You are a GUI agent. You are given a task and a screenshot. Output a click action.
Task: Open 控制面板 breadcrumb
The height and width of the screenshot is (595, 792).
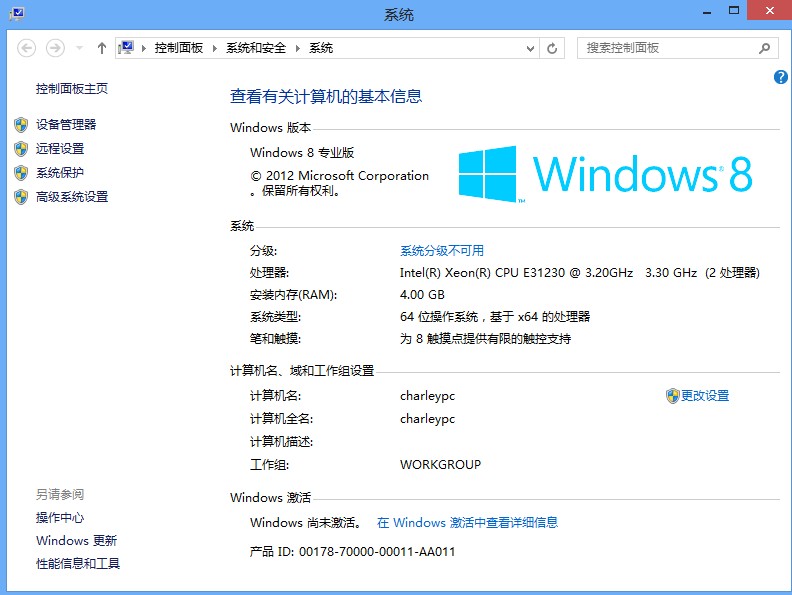(178, 48)
